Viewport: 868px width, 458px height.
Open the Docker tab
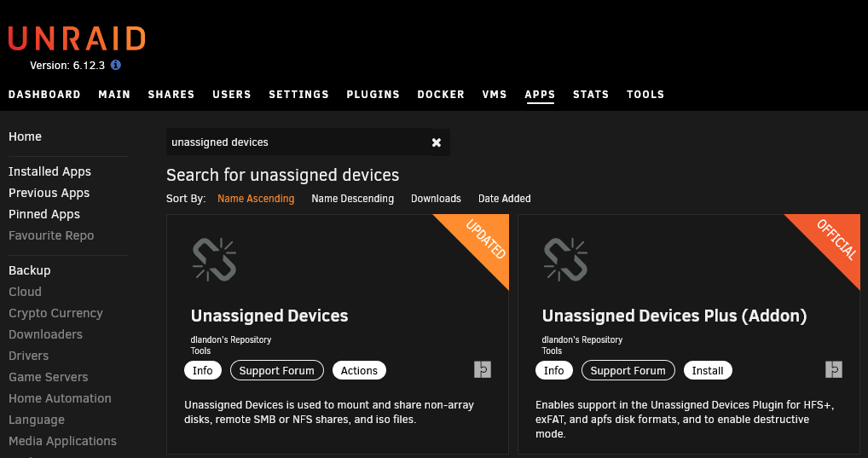coord(441,94)
